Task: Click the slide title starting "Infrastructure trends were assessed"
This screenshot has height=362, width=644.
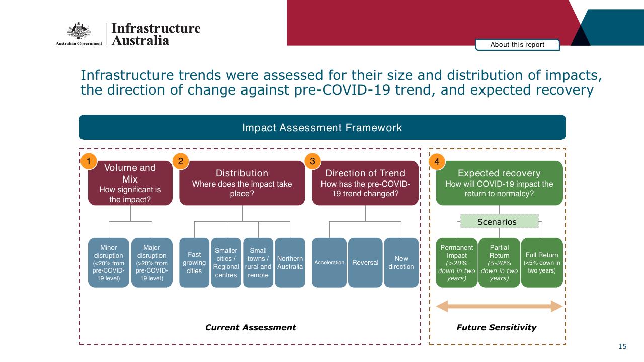Action: [x=342, y=82]
